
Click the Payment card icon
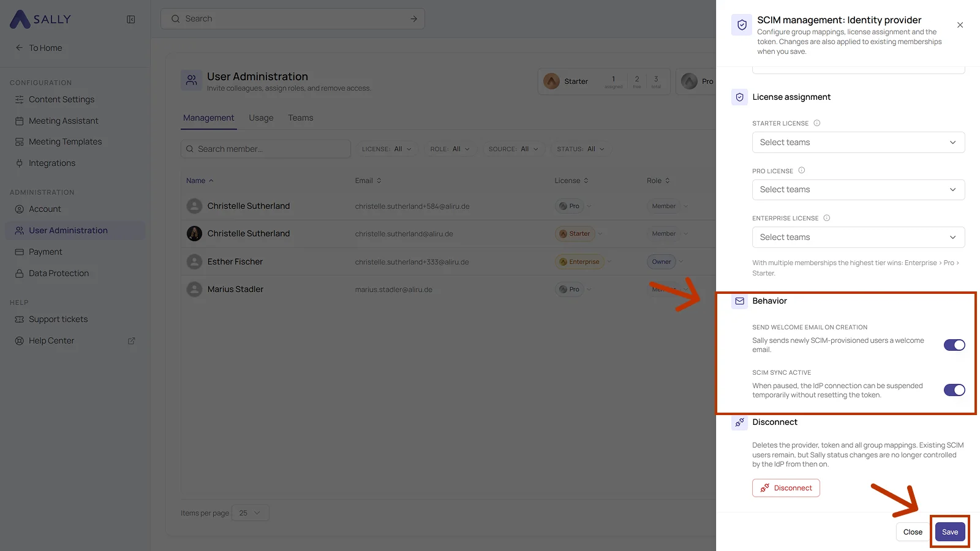click(x=19, y=252)
